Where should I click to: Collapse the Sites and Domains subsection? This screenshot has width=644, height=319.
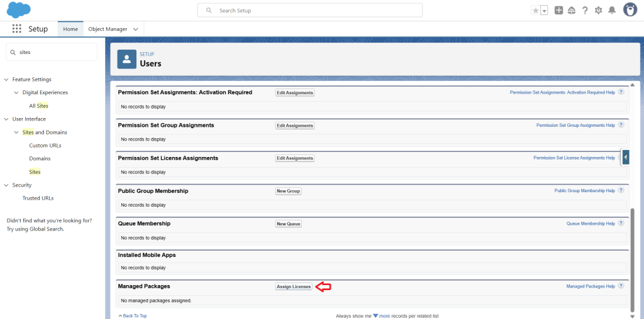(16, 132)
